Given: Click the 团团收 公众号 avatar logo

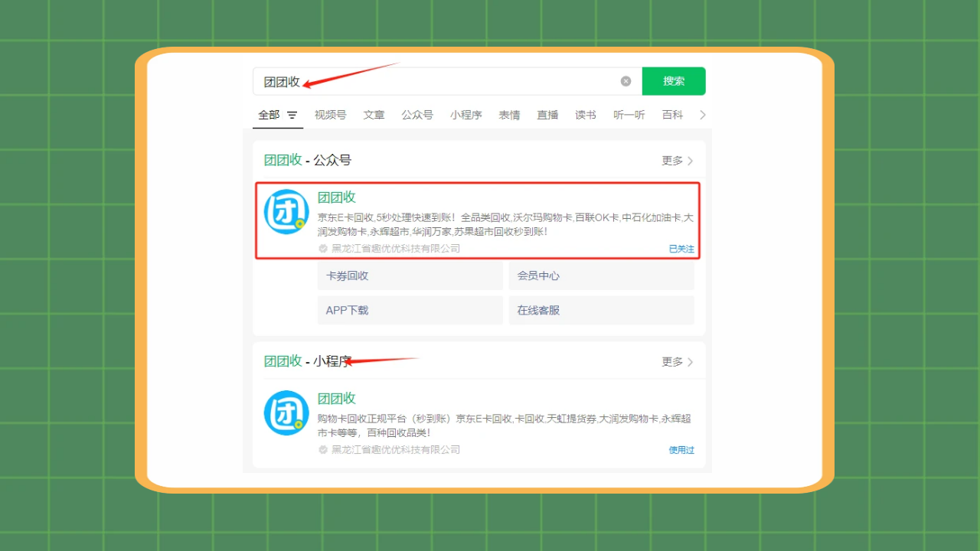Looking at the screenshot, I should (x=286, y=212).
